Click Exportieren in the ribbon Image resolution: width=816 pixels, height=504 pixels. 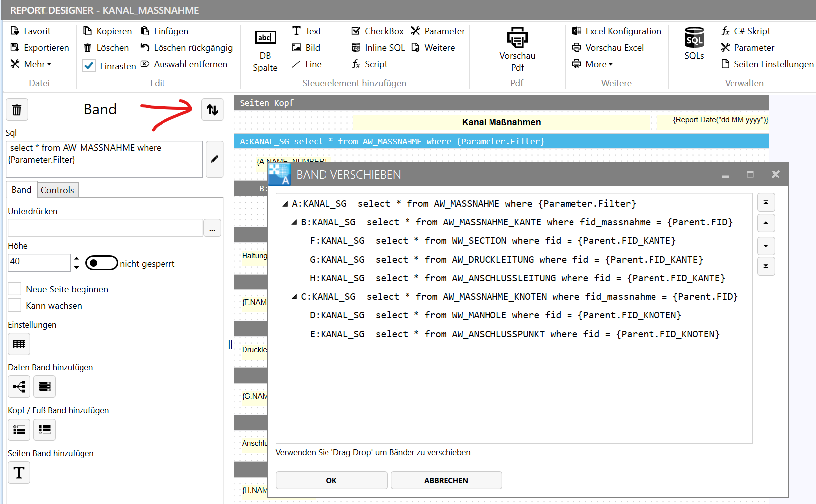[x=40, y=47]
